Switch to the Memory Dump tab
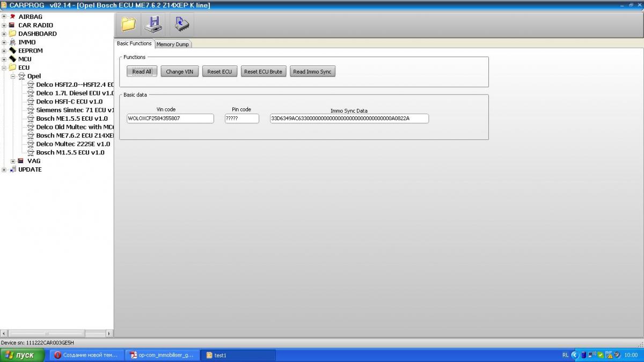This screenshot has width=644, height=362. pos(173,45)
